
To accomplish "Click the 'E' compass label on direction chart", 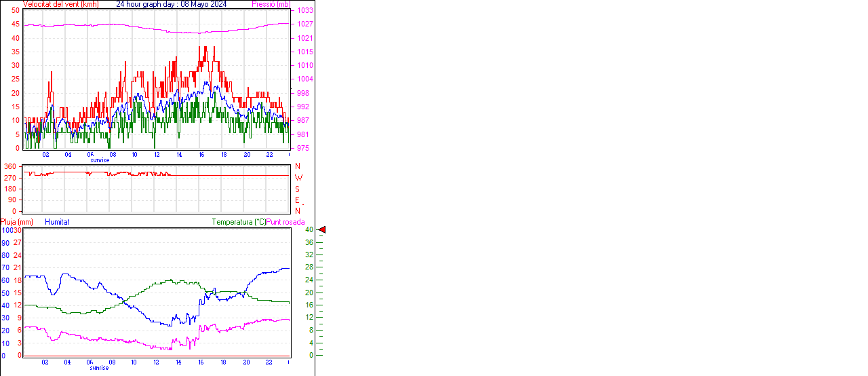I will point(297,200).
